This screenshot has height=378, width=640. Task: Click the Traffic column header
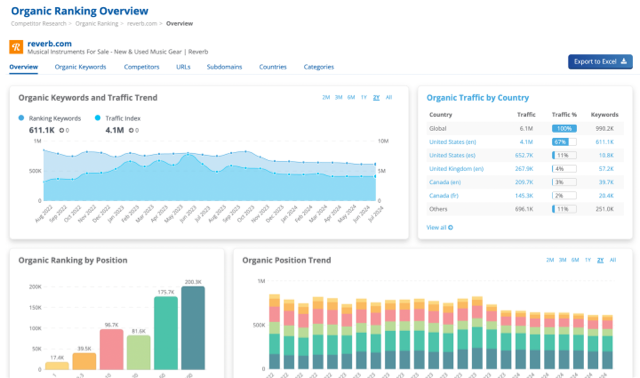pyautogui.click(x=526, y=115)
